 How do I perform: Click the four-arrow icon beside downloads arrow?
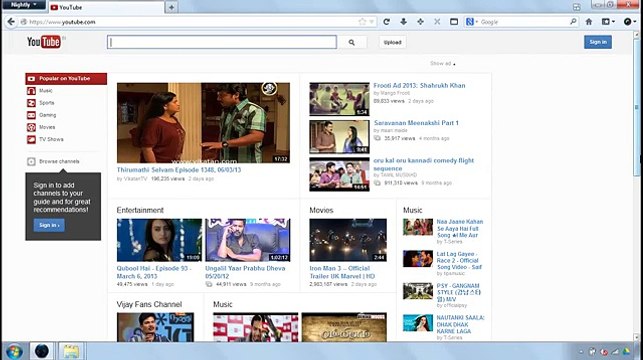tap(420, 22)
